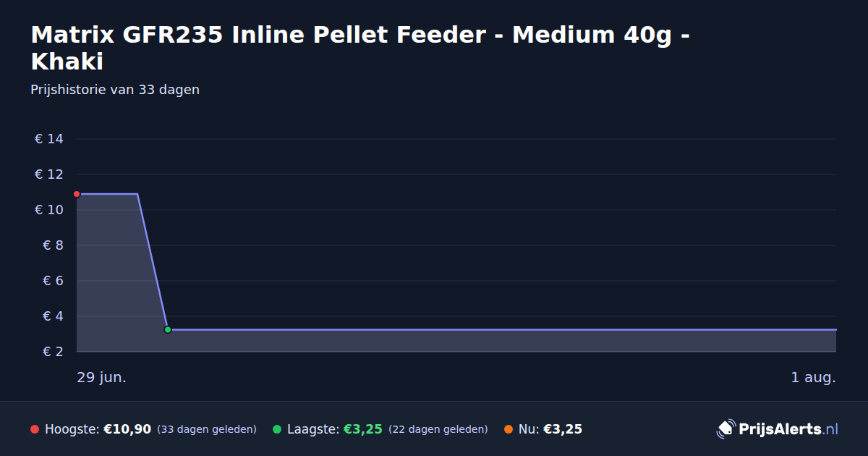Screen dimensions: 868x456
Task: Click the 29 jun. start date label
Action: click(102, 378)
